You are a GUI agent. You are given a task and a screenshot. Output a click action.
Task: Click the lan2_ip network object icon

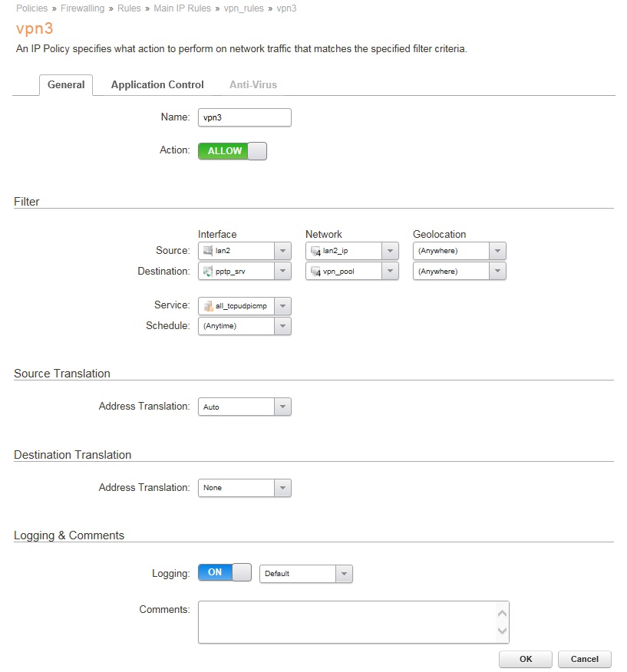pyautogui.click(x=315, y=251)
